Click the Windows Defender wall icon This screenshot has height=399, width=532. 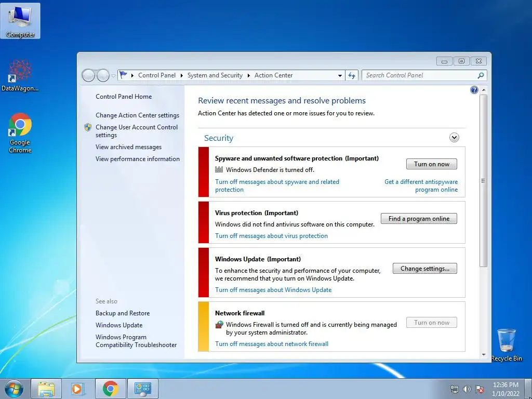click(x=219, y=169)
